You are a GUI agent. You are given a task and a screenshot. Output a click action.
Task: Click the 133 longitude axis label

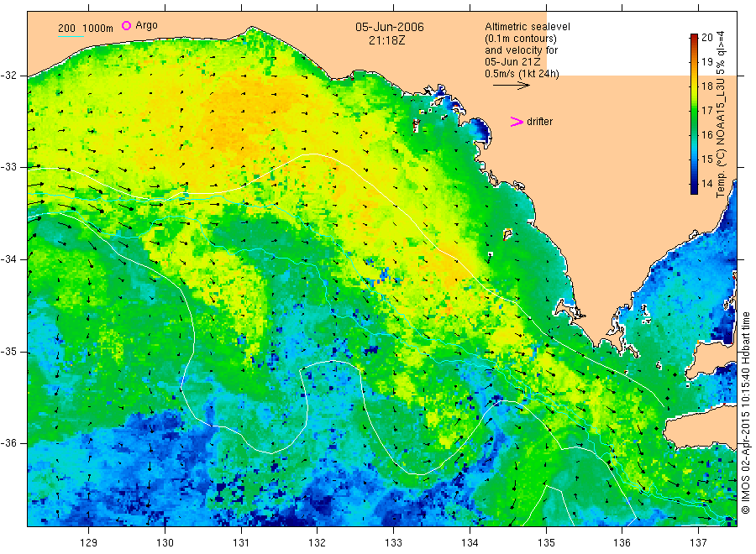click(393, 543)
